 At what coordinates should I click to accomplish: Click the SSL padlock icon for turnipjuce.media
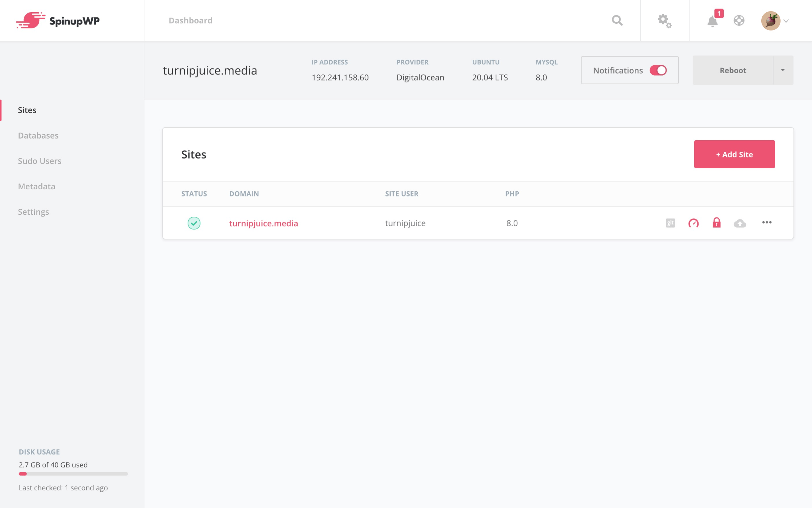(x=716, y=223)
